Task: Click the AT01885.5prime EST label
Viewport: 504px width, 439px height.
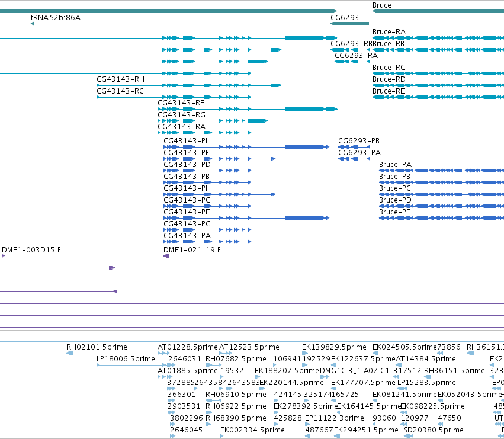Action: 187,371
